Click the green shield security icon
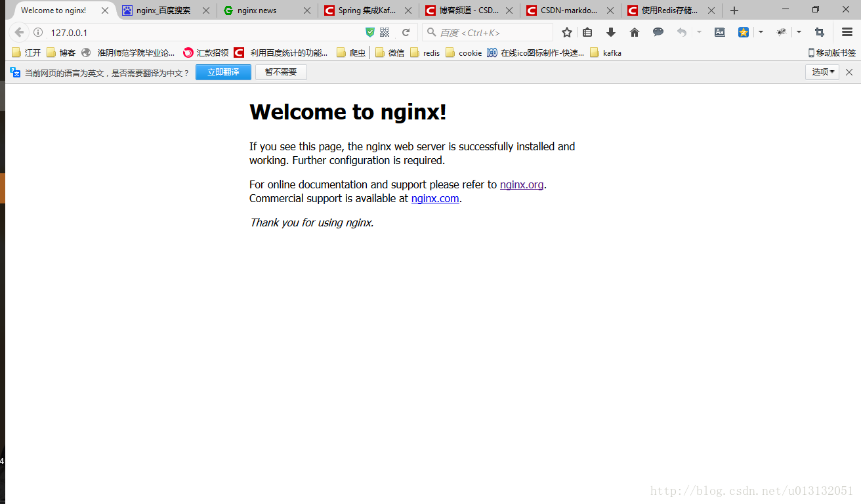 click(x=370, y=32)
